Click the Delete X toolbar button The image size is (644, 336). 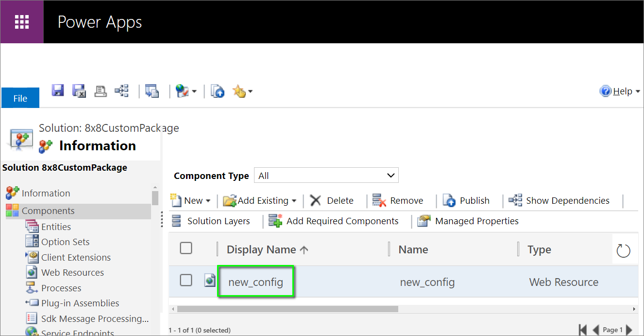tap(332, 201)
